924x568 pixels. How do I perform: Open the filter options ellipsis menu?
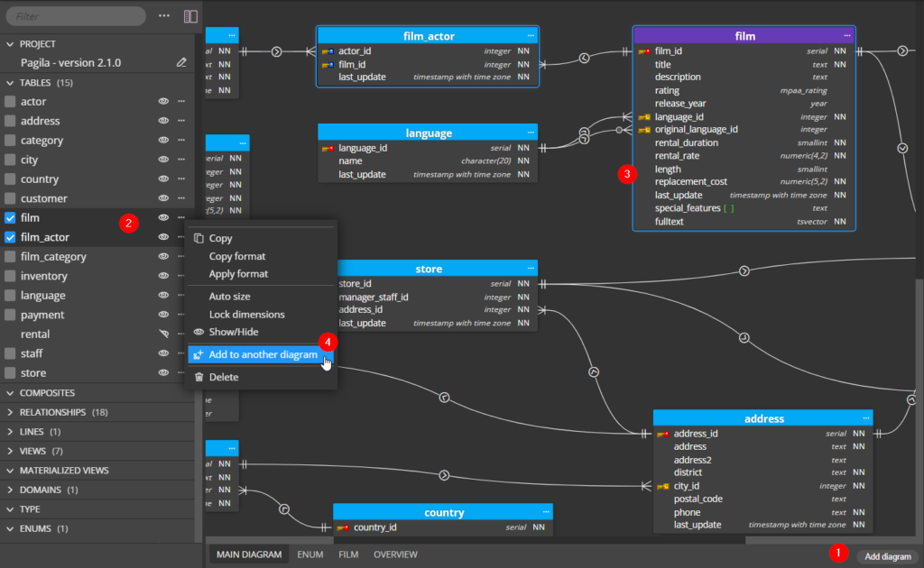pos(164,16)
